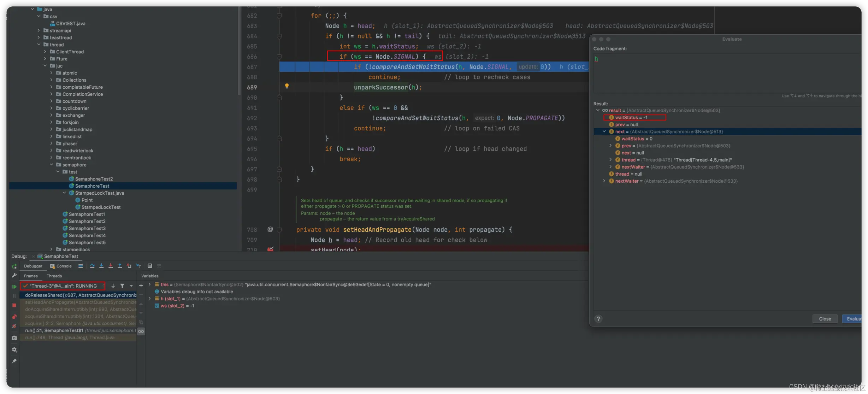
Task: Collapse the semaphore folder in project tree
Action: click(x=52, y=165)
